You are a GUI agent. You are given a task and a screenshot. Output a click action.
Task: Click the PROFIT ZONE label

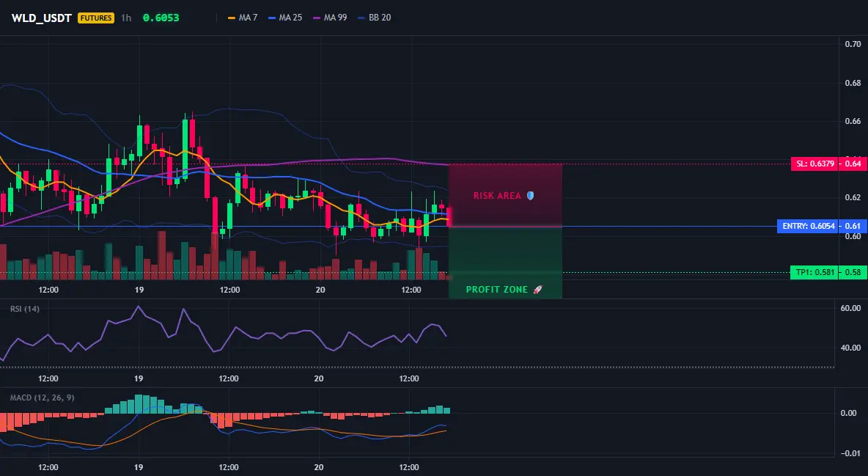496,289
